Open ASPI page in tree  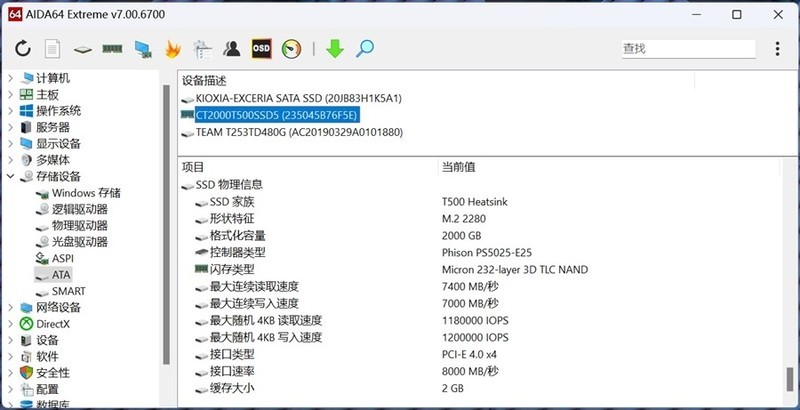click(63, 259)
